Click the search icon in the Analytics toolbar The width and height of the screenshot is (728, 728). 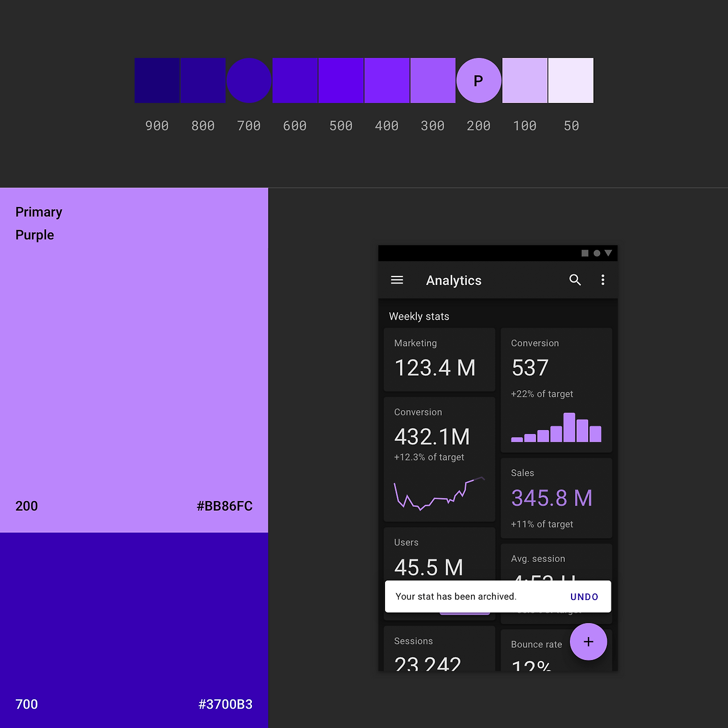click(575, 280)
